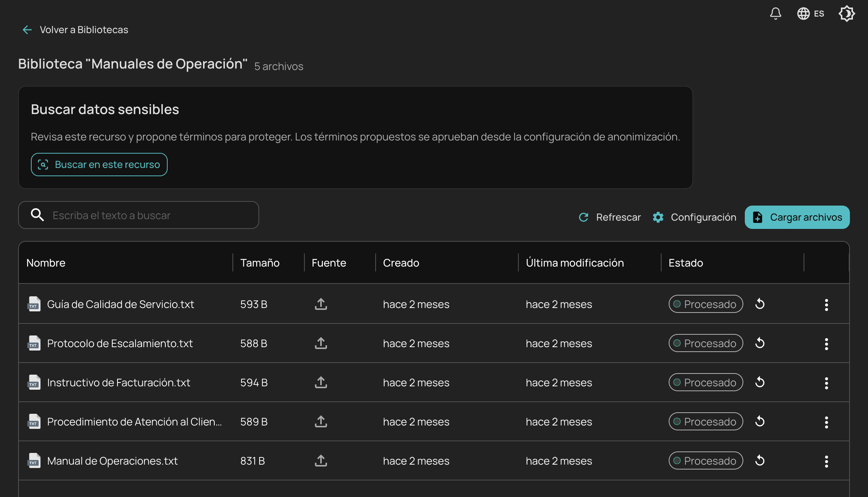Click TXT file icon for Instructivo de Facturación
This screenshot has width=868, height=497.
click(x=34, y=382)
